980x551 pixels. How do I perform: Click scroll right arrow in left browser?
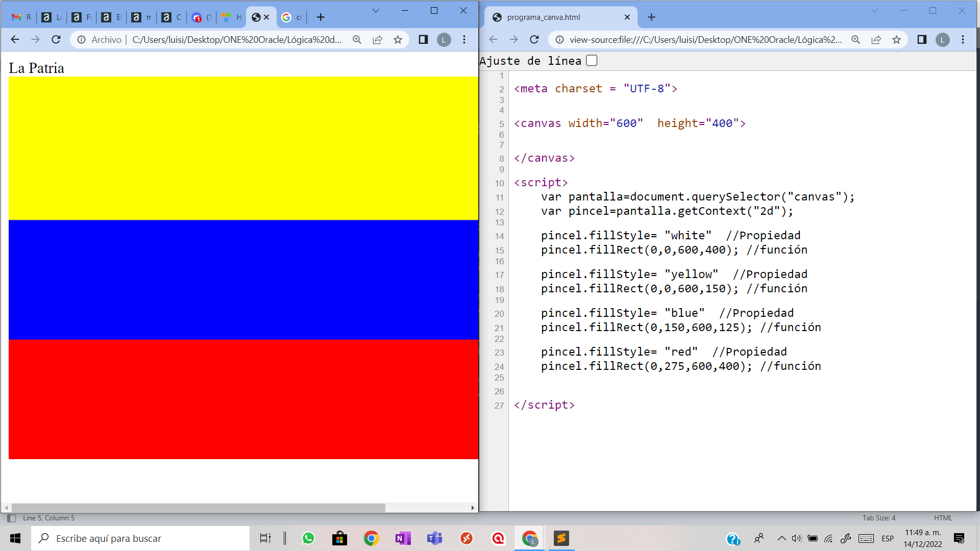[x=473, y=508]
